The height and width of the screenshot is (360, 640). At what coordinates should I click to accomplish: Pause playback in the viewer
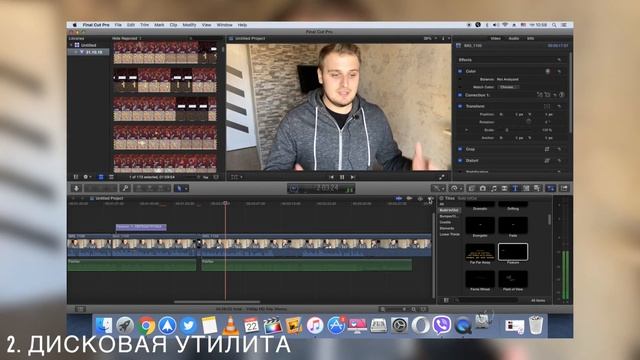pyautogui.click(x=342, y=177)
